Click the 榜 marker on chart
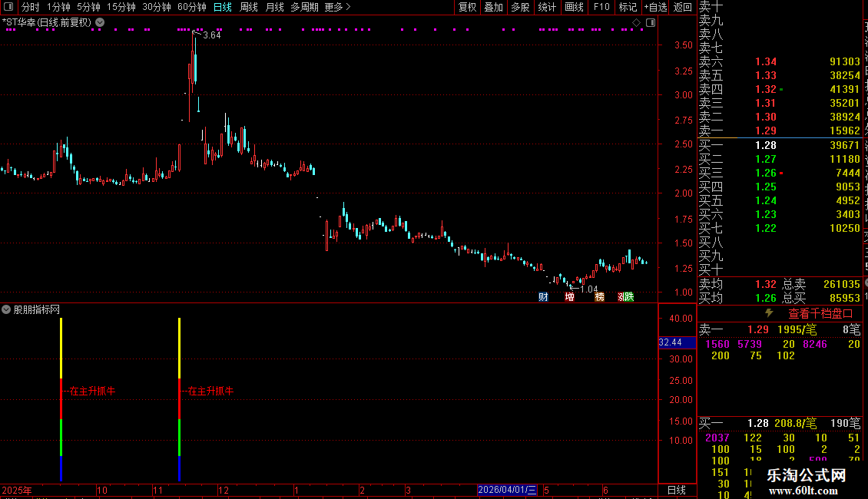868x499 pixels. click(599, 297)
